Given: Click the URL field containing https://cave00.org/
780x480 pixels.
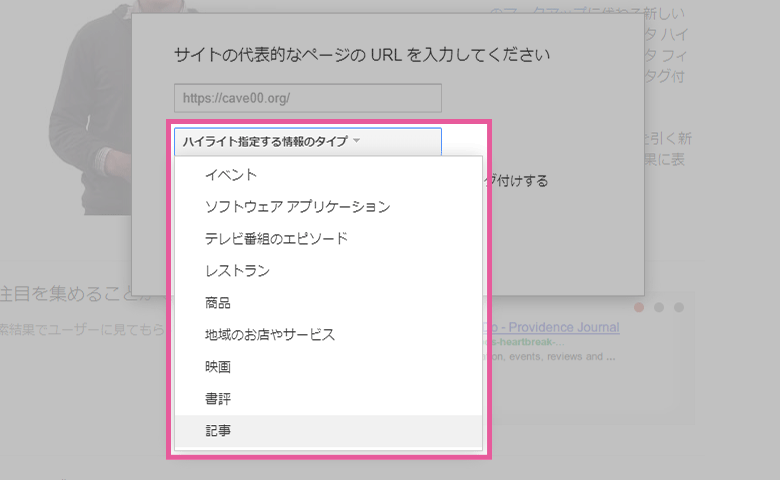Looking at the screenshot, I should (x=307, y=98).
